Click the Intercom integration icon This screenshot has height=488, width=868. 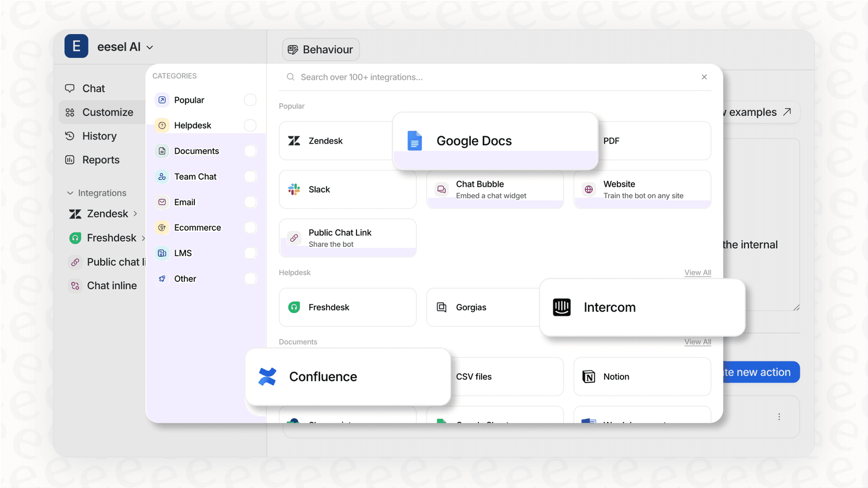(562, 307)
